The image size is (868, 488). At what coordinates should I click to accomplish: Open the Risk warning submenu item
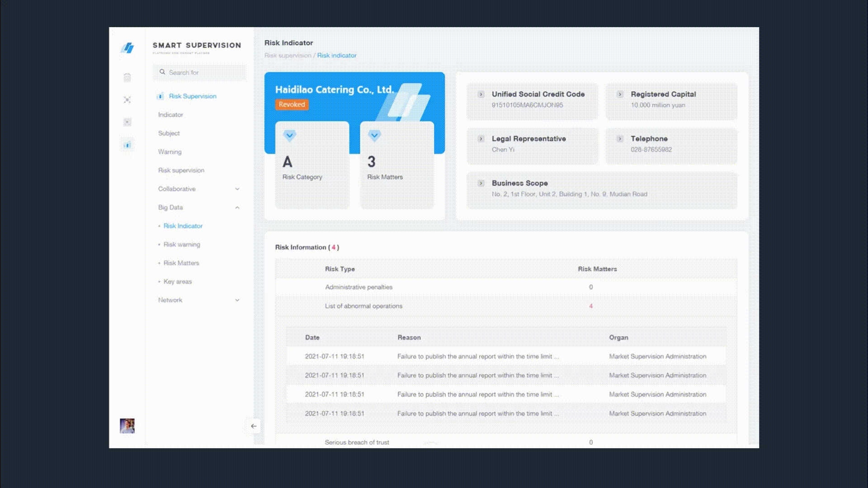(x=182, y=244)
